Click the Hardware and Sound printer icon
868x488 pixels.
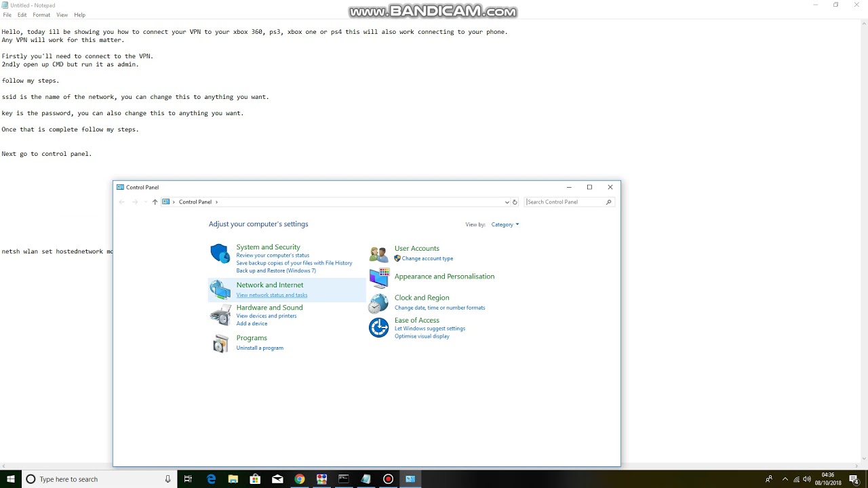[220, 315]
